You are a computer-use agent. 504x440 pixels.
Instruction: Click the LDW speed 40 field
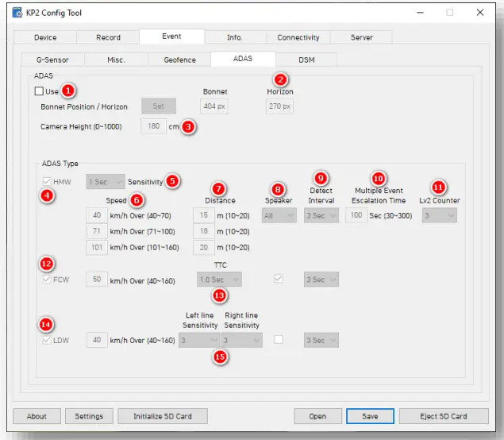[x=97, y=340]
